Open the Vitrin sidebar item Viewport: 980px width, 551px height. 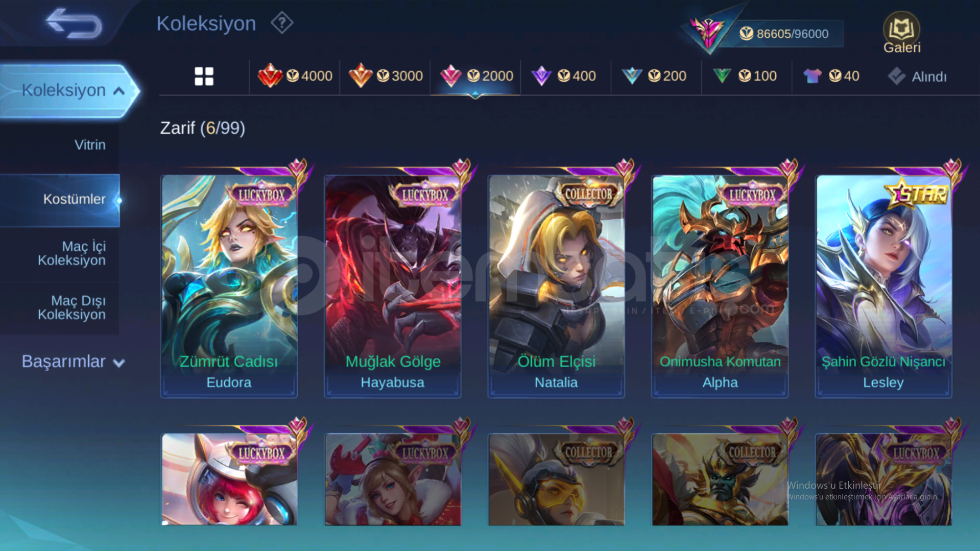90,145
